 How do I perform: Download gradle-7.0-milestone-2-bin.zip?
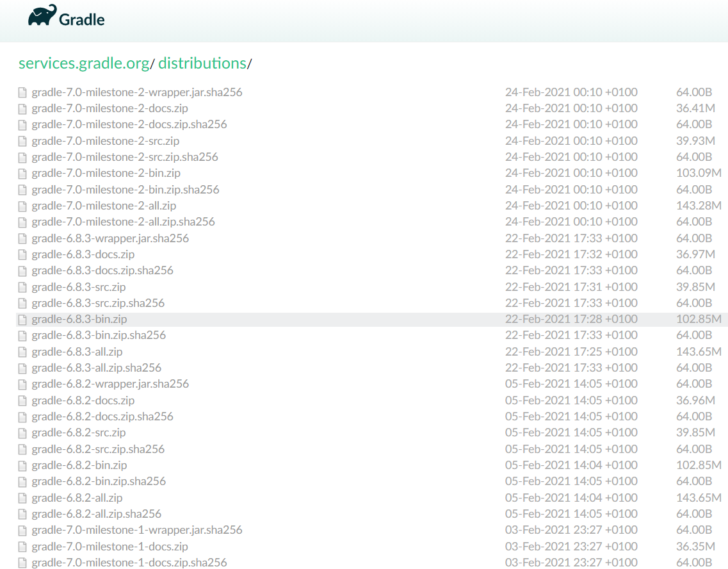(106, 173)
